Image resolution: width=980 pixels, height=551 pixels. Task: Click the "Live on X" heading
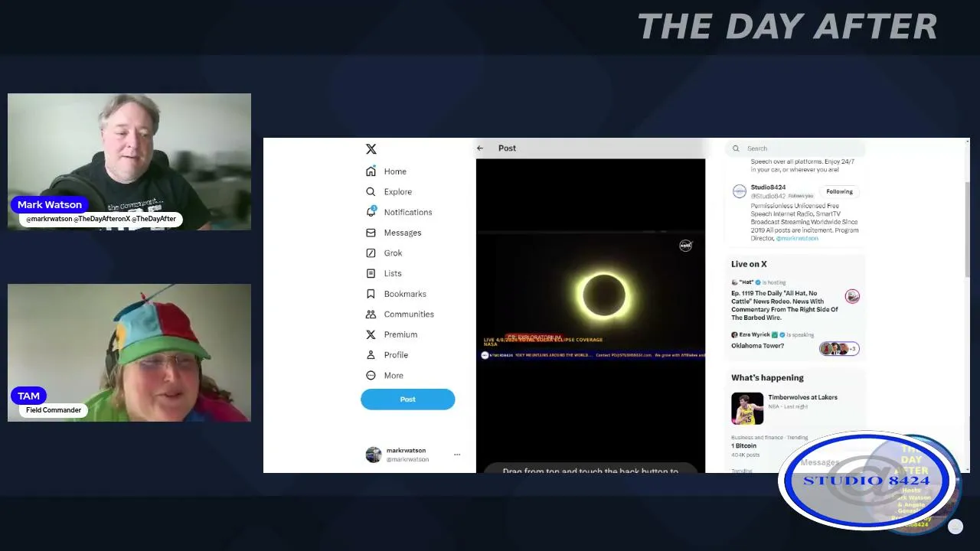[749, 264]
